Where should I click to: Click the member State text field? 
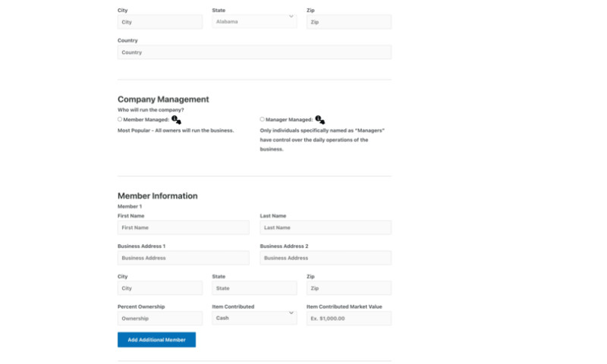click(x=254, y=288)
